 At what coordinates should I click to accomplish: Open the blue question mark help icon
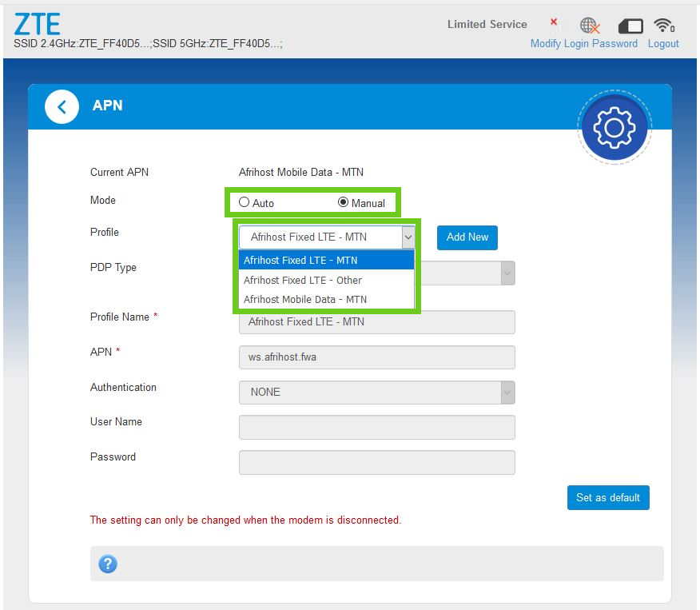tap(108, 564)
